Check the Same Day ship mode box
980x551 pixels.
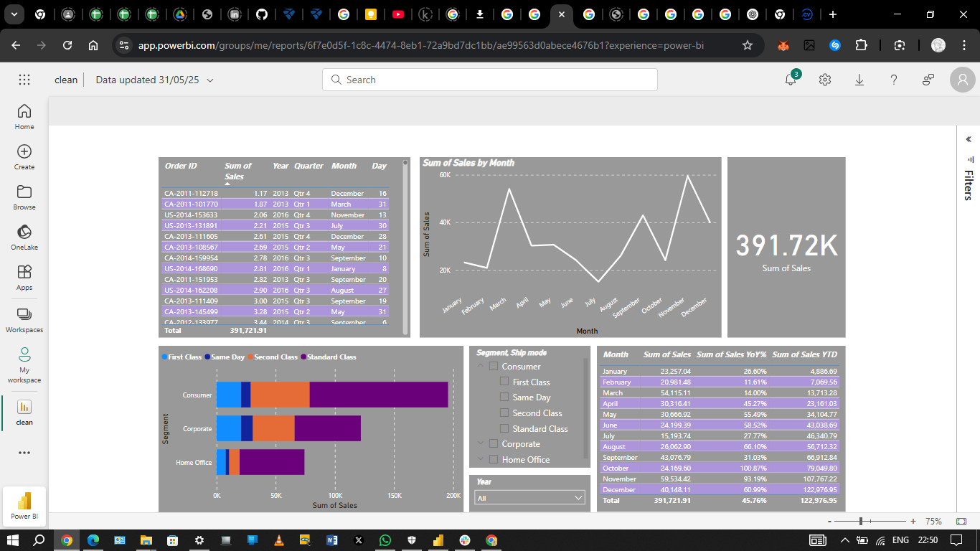click(x=504, y=397)
